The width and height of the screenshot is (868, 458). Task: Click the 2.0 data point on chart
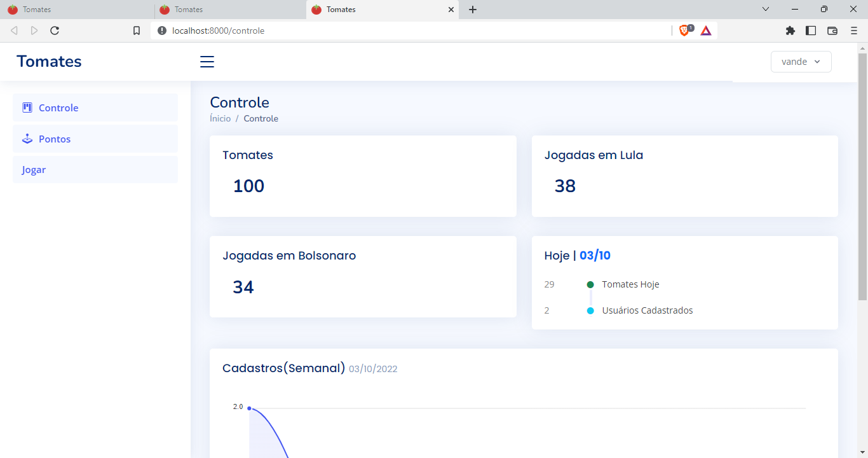249,408
